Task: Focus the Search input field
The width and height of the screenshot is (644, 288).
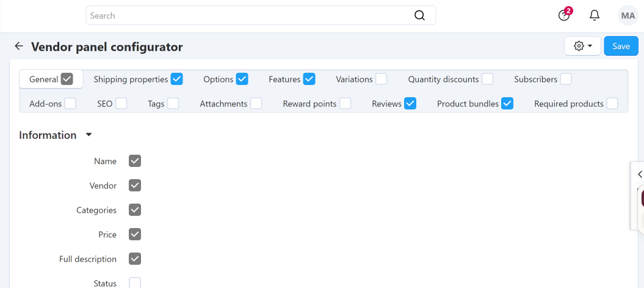Action: [x=261, y=16]
